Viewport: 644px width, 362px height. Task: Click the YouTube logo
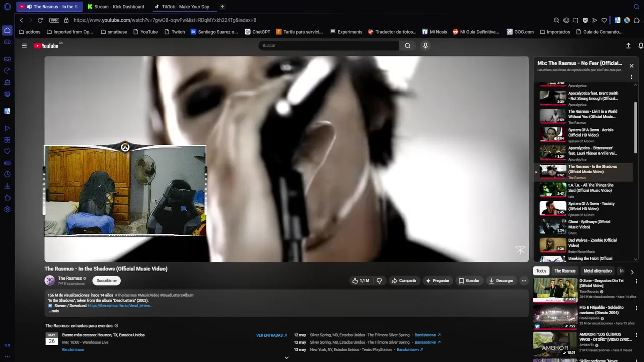tap(46, 46)
